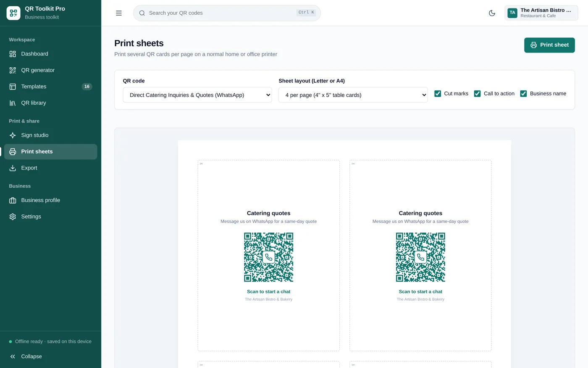Image resolution: width=588 pixels, height=368 pixels.
Task: Uncheck the Business name checkbox
Action: [523, 93]
